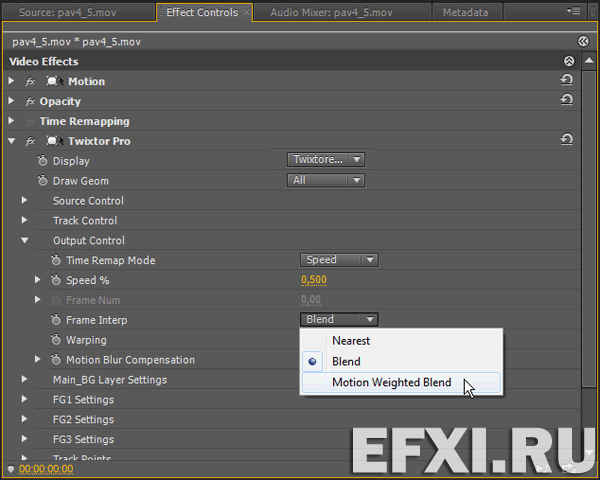Choose Blend from Frame Interp menu
600x480 pixels.
(401, 361)
